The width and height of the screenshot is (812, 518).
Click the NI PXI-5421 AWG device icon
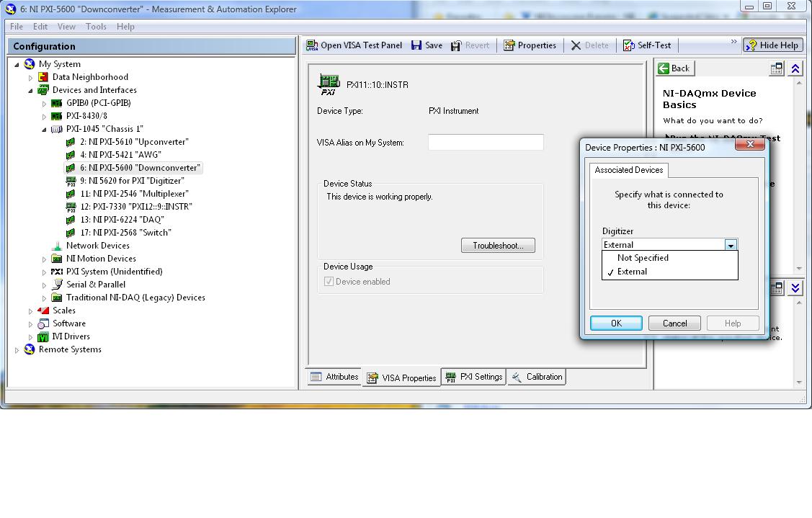71,155
